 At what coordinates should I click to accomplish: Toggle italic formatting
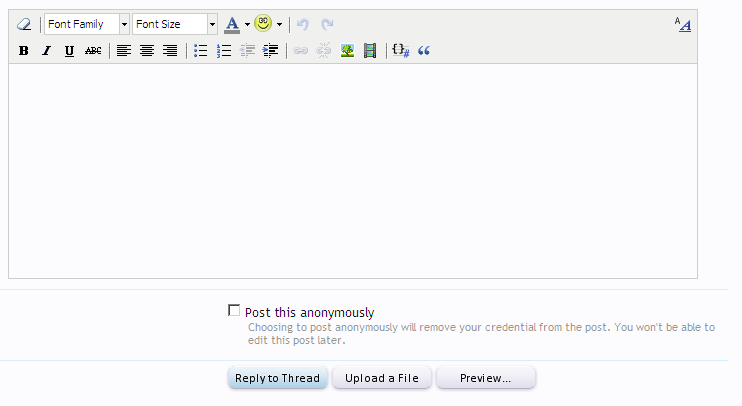click(x=46, y=51)
